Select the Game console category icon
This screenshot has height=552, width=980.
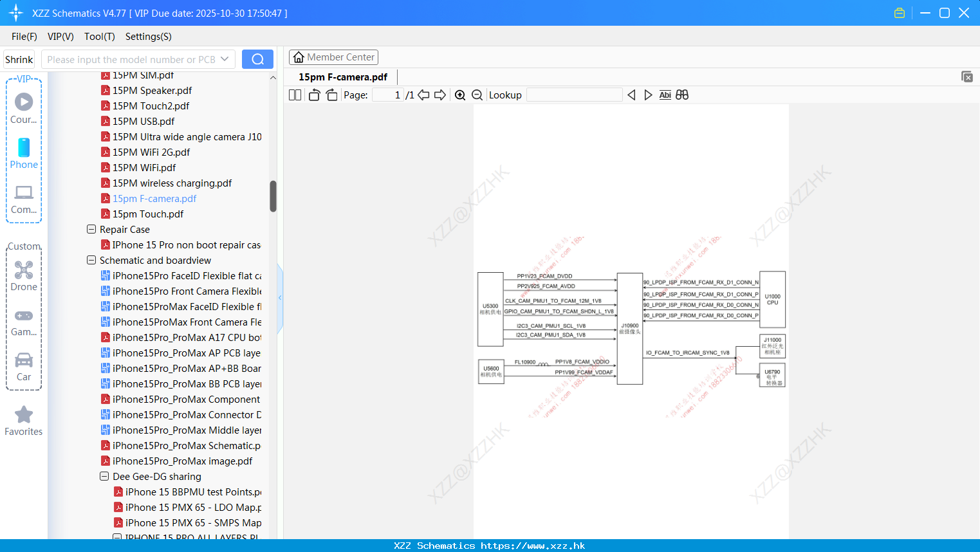[24, 322]
